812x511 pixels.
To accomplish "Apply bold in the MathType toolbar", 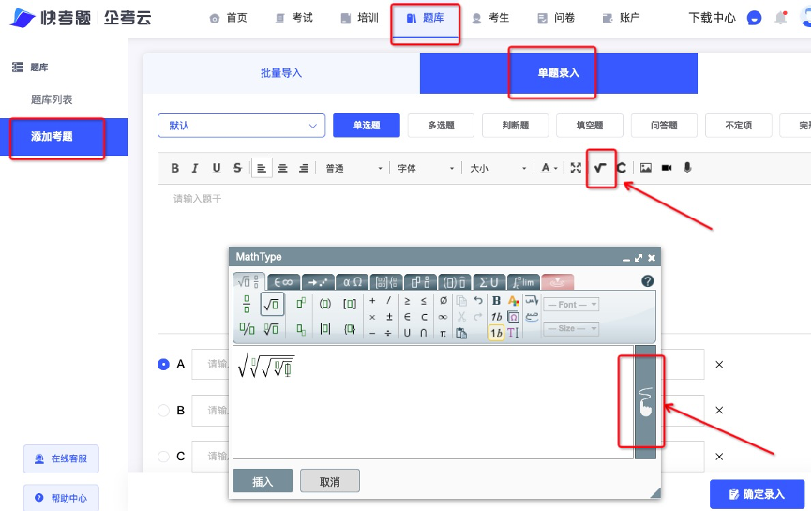I will point(496,300).
